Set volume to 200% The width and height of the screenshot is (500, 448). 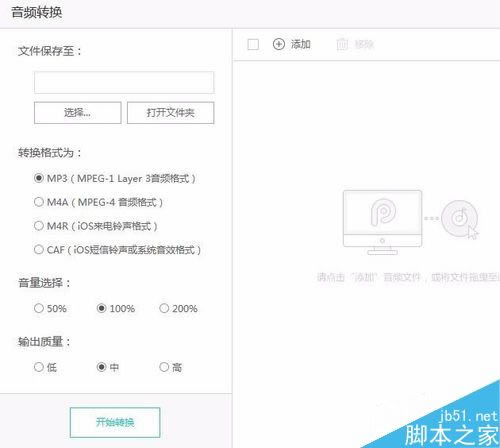click(164, 308)
